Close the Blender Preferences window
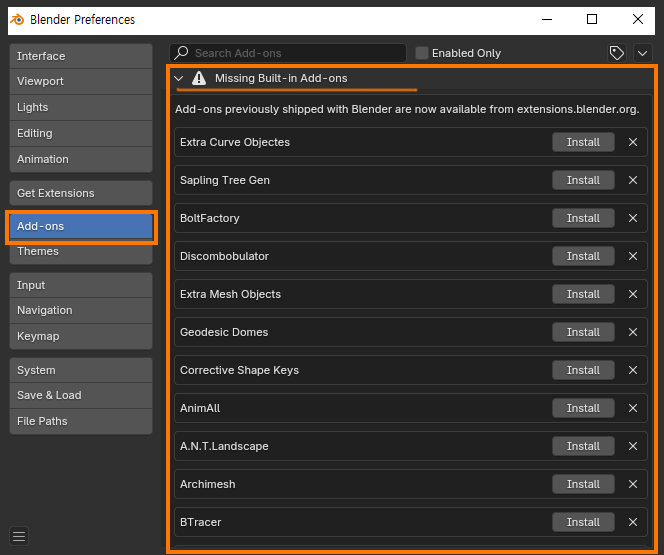 [638, 19]
